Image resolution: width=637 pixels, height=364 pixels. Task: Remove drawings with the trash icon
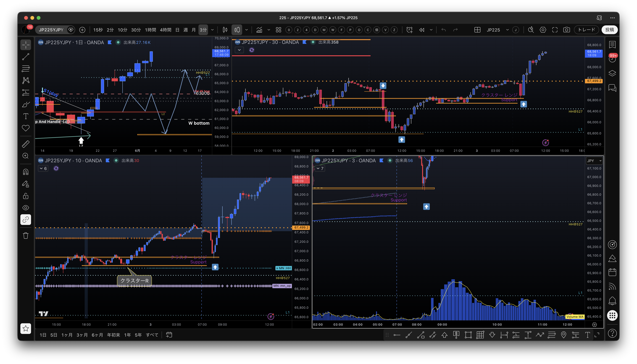(26, 236)
